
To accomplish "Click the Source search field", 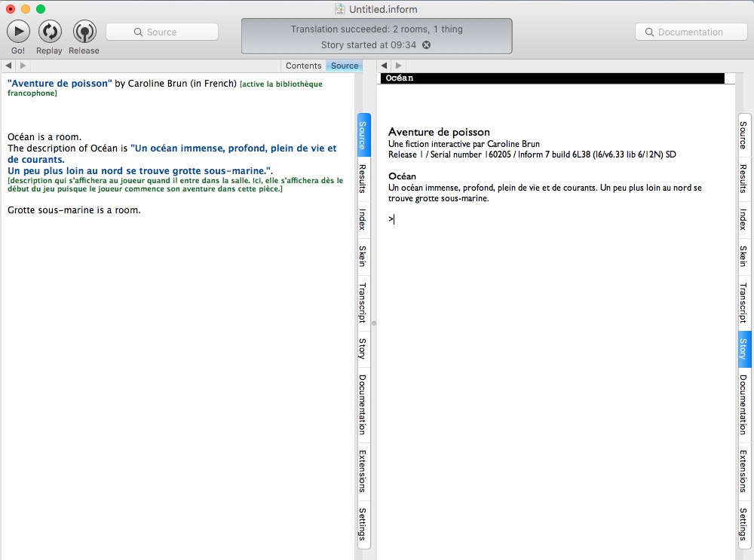I will click(162, 32).
